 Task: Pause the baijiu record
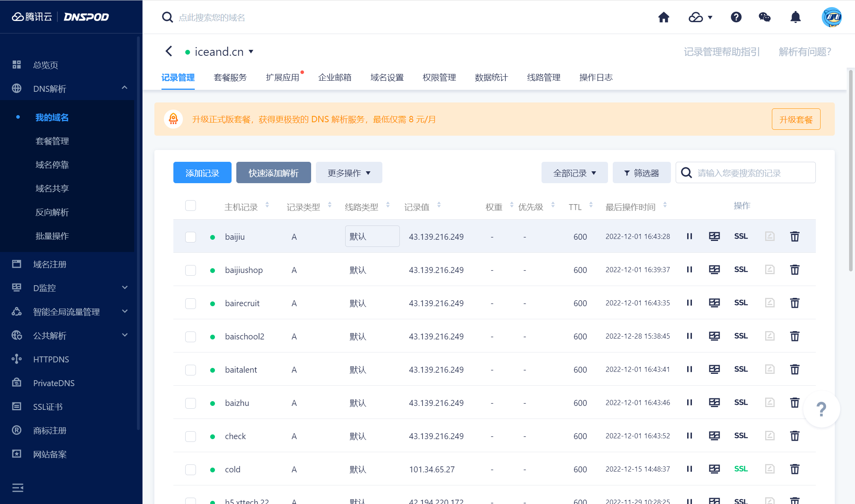click(689, 236)
